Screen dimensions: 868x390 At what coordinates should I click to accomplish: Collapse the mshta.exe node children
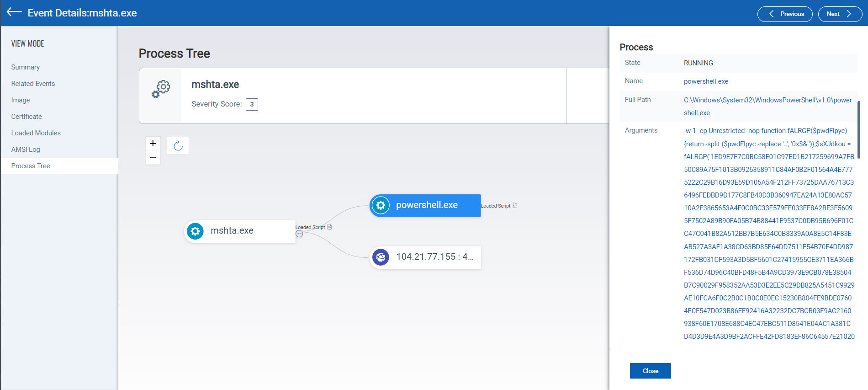(x=299, y=234)
